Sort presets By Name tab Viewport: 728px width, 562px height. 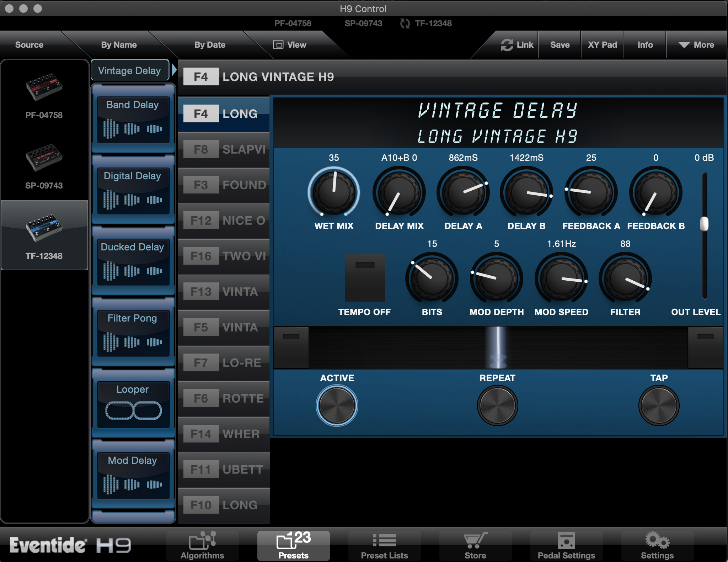tap(119, 45)
